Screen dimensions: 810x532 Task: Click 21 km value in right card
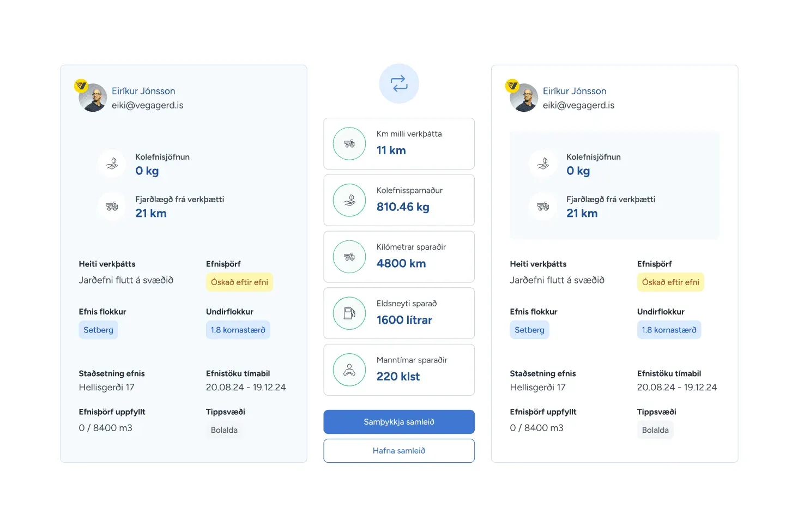click(x=582, y=213)
